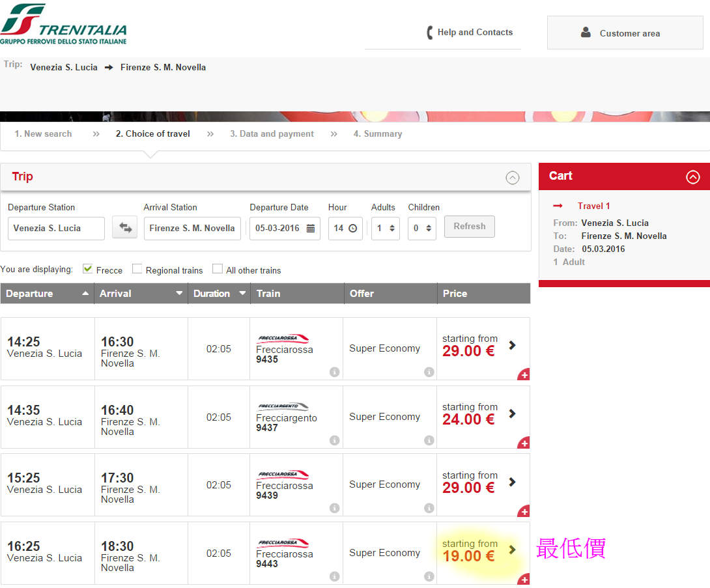The image size is (710, 588).
Task: Click Travel 1 in the Cart
Action: tap(593, 206)
